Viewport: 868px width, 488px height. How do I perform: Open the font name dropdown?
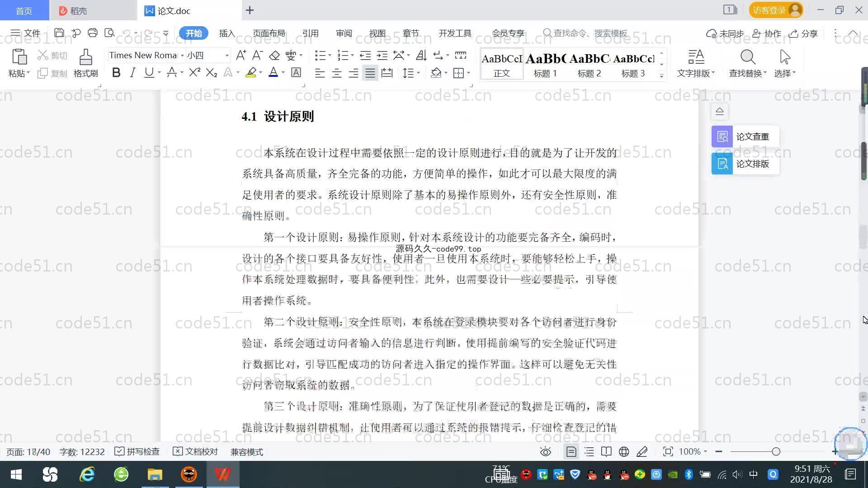(182, 56)
